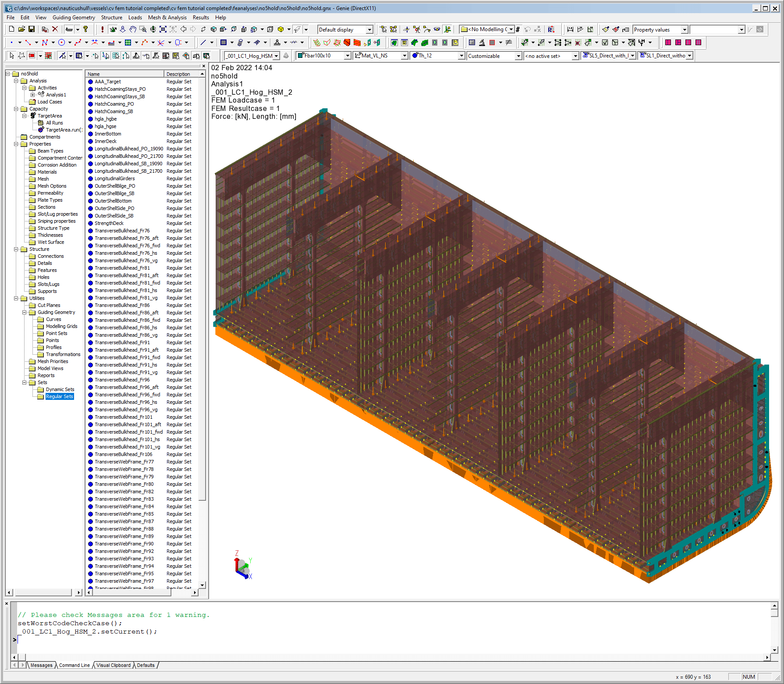Activate the yellow box zoom-to-fit icon
The image size is (784, 684).
280,29
